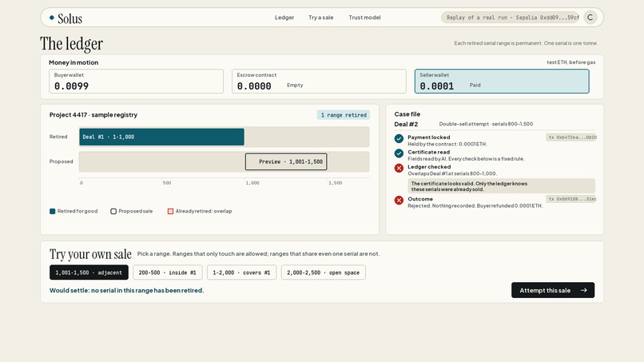Click the certificate looks valid note
644x362 pixels.
501,186
